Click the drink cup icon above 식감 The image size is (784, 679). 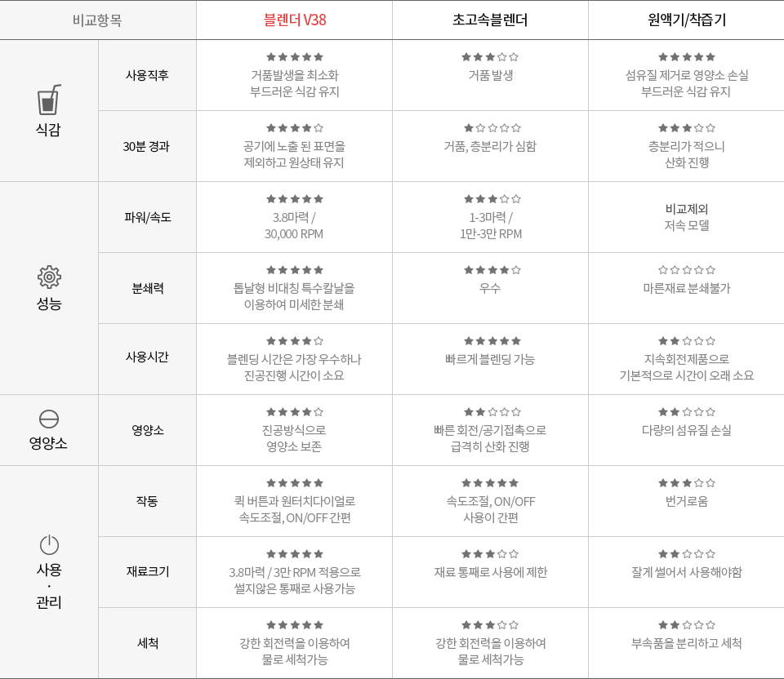(49, 100)
